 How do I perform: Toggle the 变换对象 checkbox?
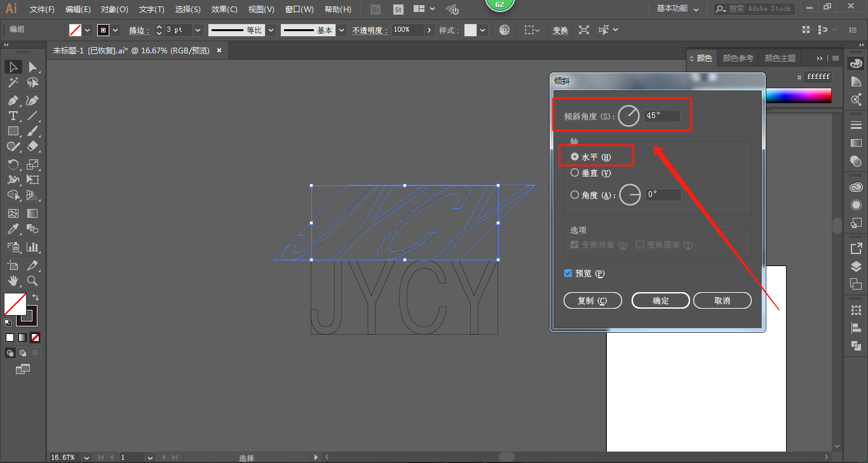point(574,245)
